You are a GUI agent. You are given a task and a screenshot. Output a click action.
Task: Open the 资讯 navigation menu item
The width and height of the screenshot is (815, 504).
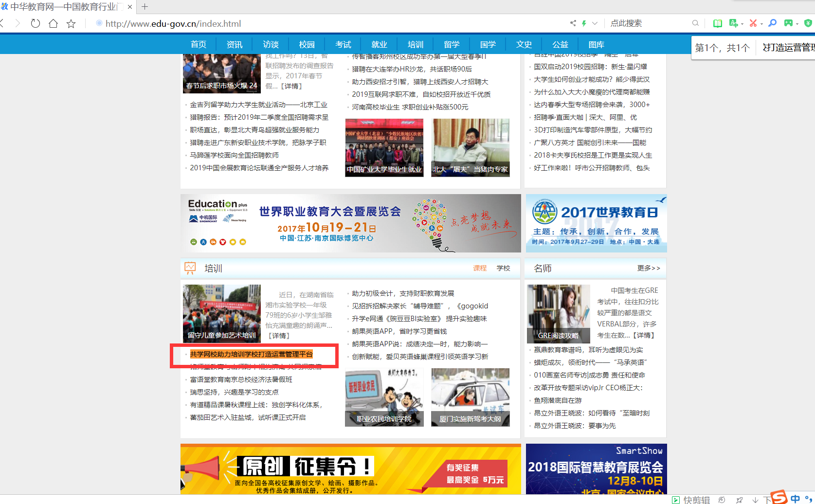[235, 44]
